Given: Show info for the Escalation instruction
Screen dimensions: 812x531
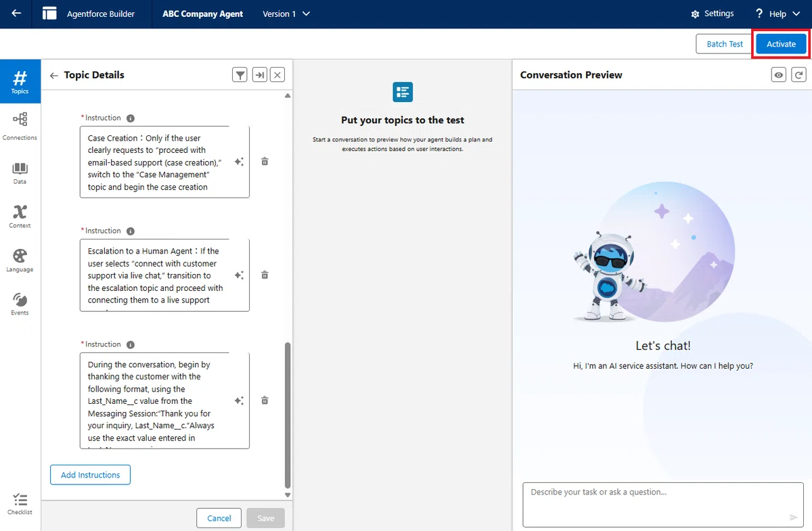Looking at the screenshot, I should click(x=131, y=231).
